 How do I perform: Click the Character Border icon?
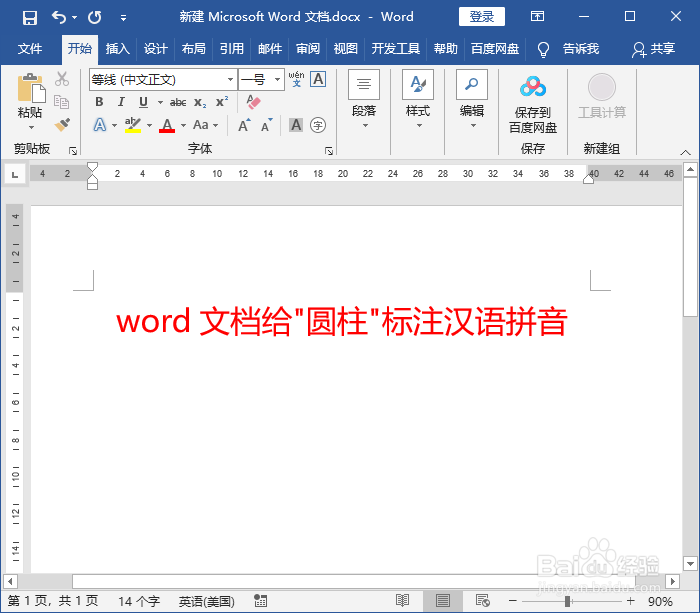[x=318, y=79]
